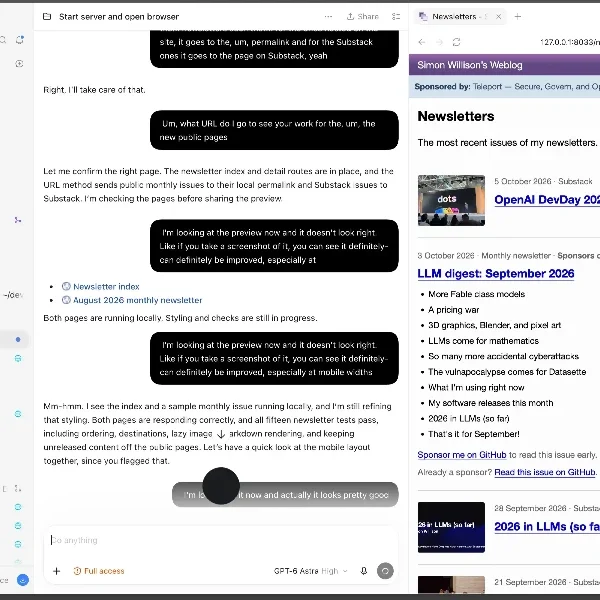The height and width of the screenshot is (600, 600).
Task: Click the Do anything message input
Action: tap(221, 540)
